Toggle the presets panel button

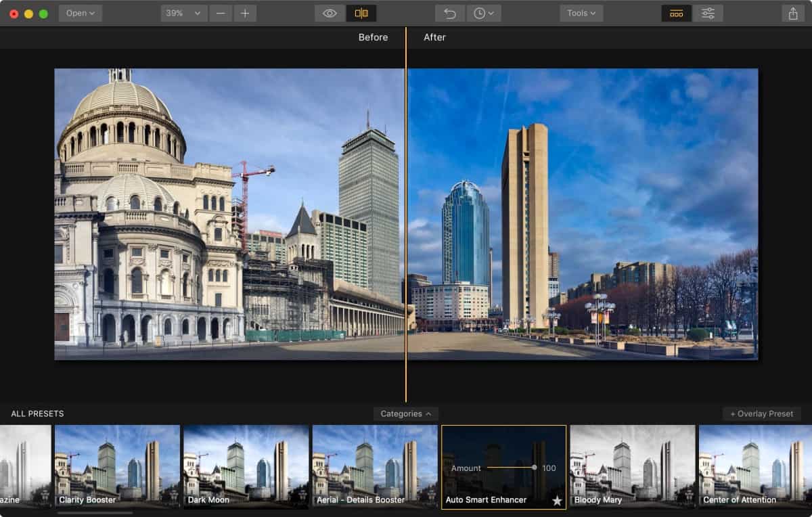pos(676,13)
